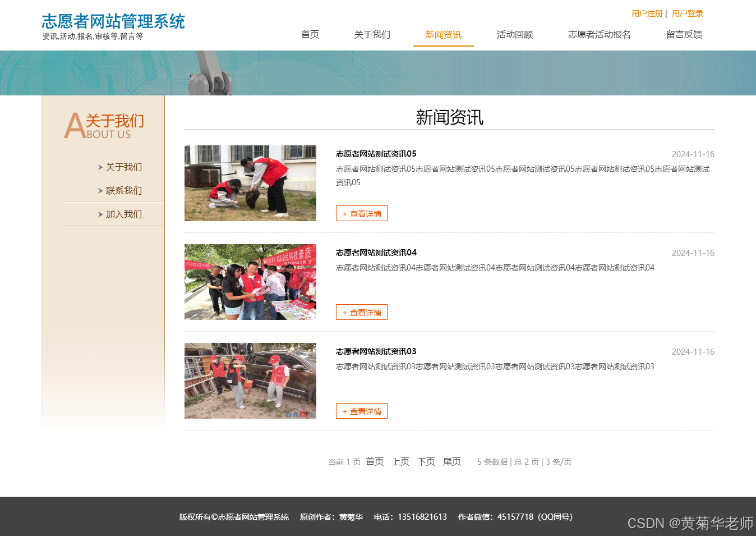Click arrow icon beside sidebar 加入我们
Image resolution: width=756 pixels, height=536 pixels.
coord(100,214)
